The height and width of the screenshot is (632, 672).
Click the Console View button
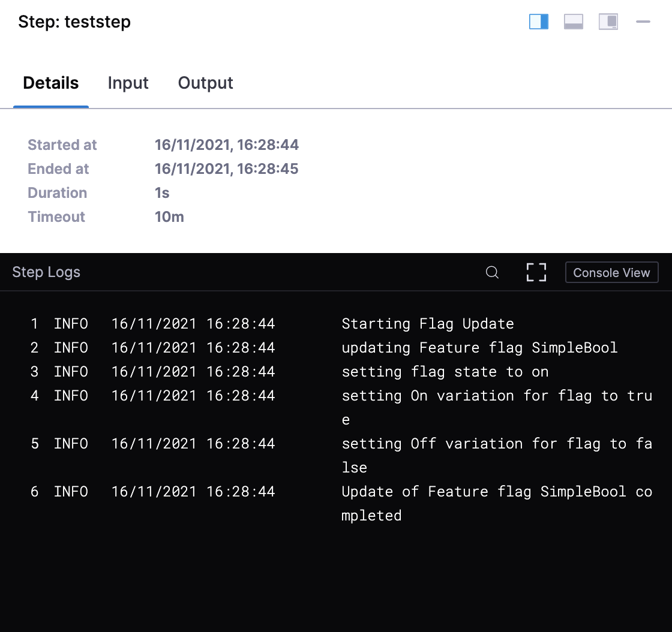click(611, 272)
